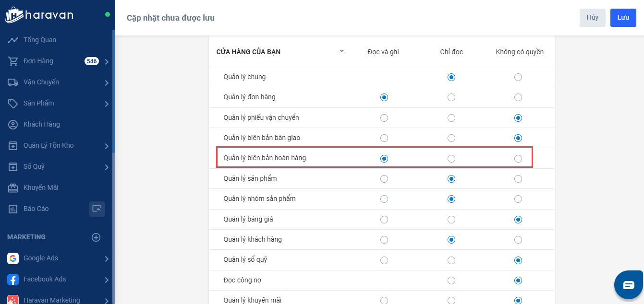Click the Tổng Quan overview chart icon
This screenshot has height=304, width=644.
point(13,40)
